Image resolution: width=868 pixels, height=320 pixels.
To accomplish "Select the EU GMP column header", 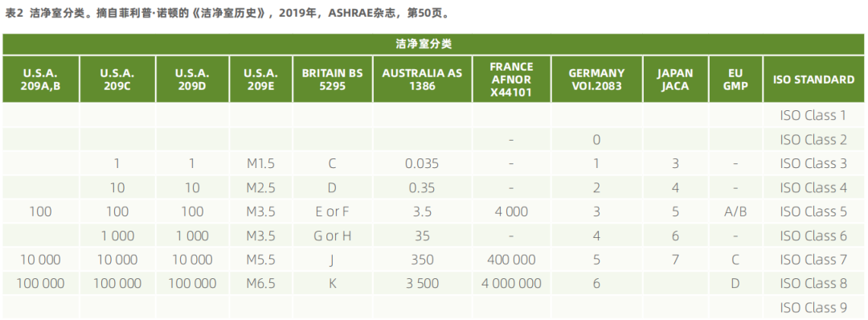I will click(x=735, y=79).
